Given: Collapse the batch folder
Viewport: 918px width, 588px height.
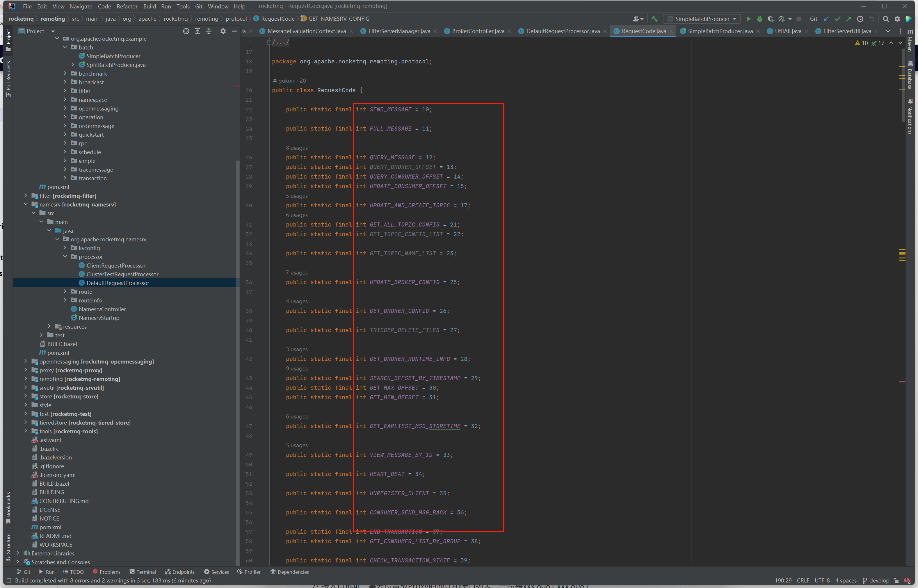Looking at the screenshot, I should coord(65,47).
